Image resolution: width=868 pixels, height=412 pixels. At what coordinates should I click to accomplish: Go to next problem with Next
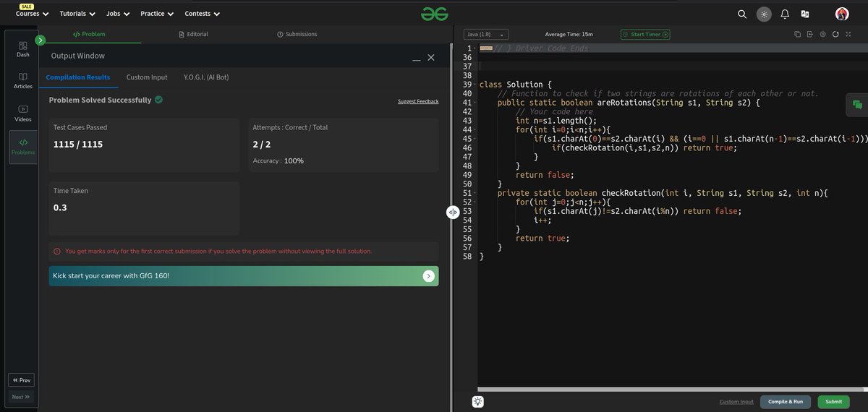click(21, 397)
